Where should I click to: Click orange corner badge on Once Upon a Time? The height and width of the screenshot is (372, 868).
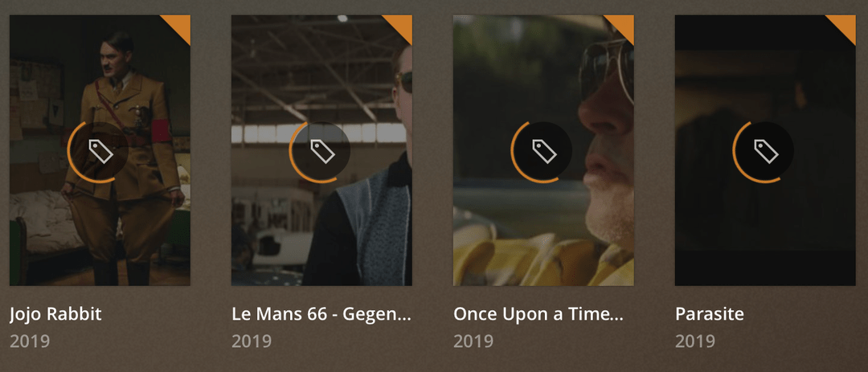pos(624,25)
